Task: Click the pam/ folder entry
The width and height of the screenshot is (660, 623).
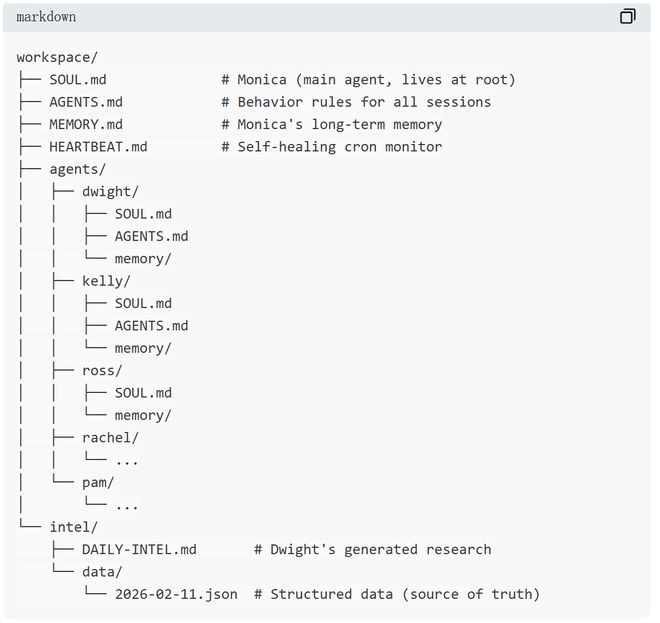Action: coord(98,482)
